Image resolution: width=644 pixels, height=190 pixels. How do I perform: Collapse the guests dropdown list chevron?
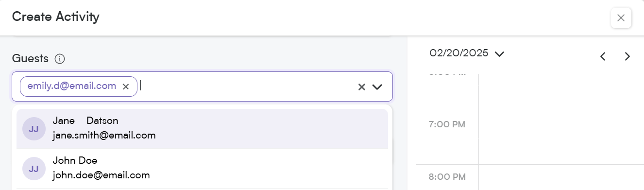click(x=377, y=87)
